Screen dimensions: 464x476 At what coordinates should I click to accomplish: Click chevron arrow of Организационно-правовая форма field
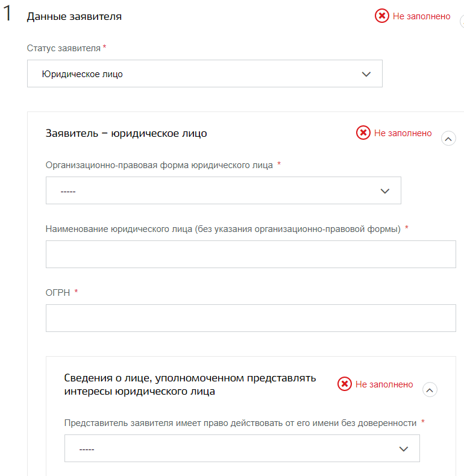pos(384,191)
